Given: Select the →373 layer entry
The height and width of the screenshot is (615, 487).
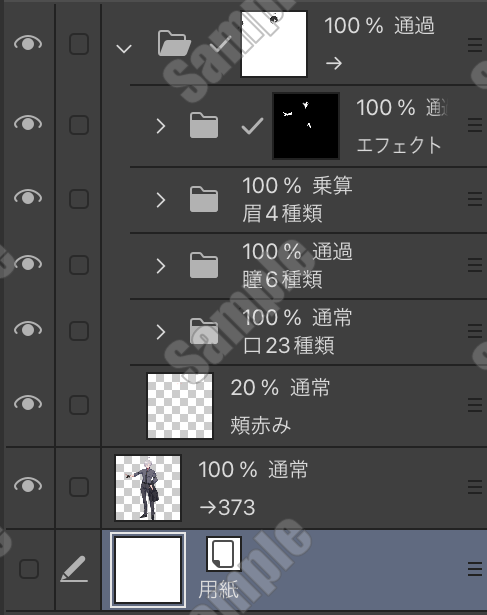Looking at the screenshot, I should (x=294, y=488).
